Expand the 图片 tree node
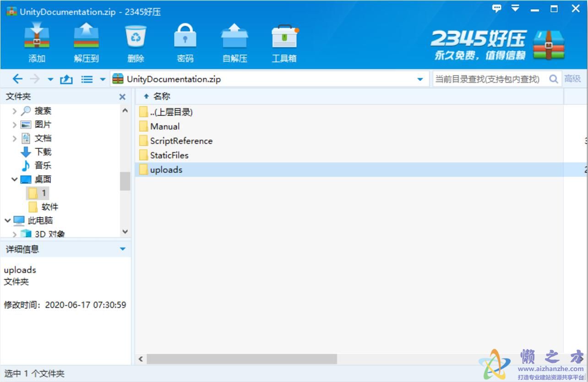 tap(15, 124)
